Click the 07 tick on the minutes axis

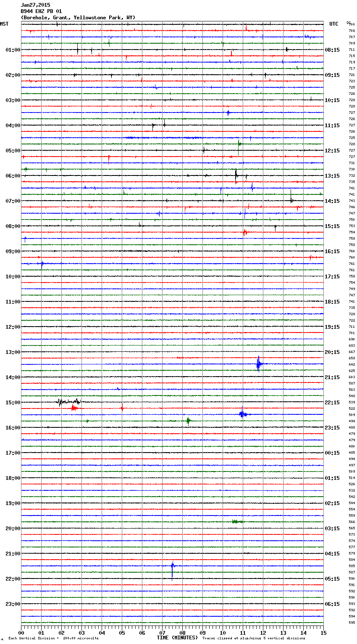(162, 633)
